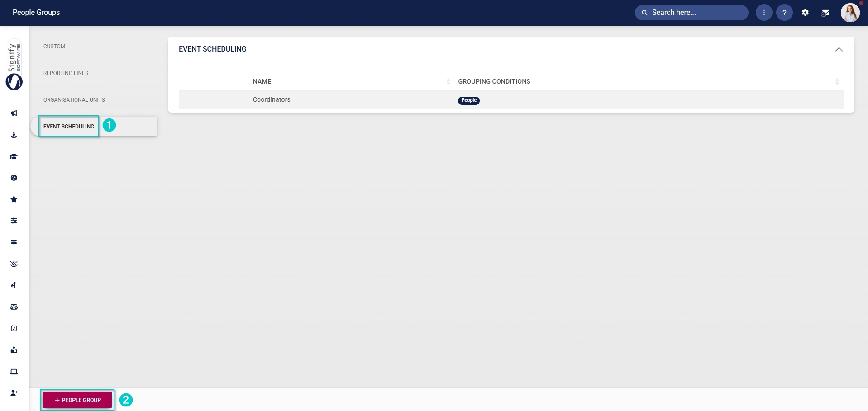
Task: Click the user profile avatar
Action: [850, 13]
